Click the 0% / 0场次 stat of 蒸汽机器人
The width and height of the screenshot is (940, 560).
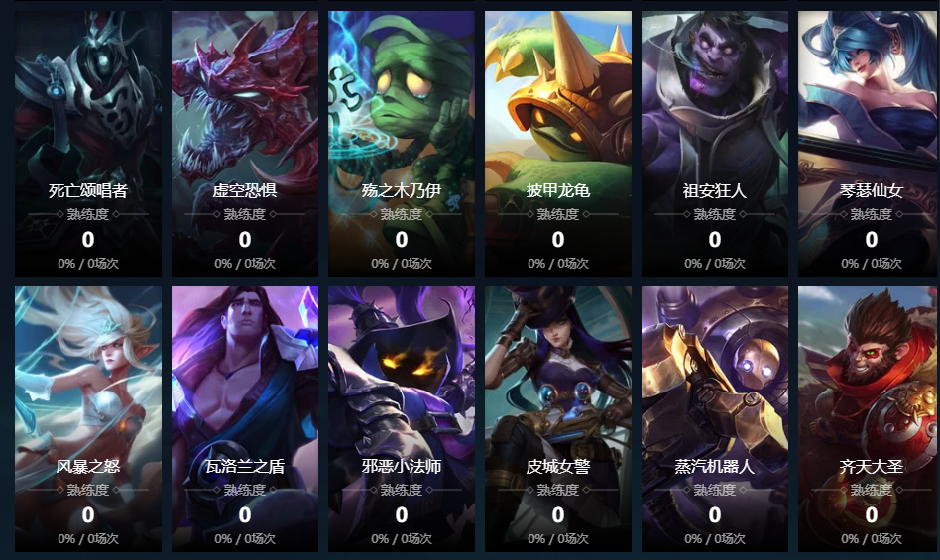(x=715, y=538)
